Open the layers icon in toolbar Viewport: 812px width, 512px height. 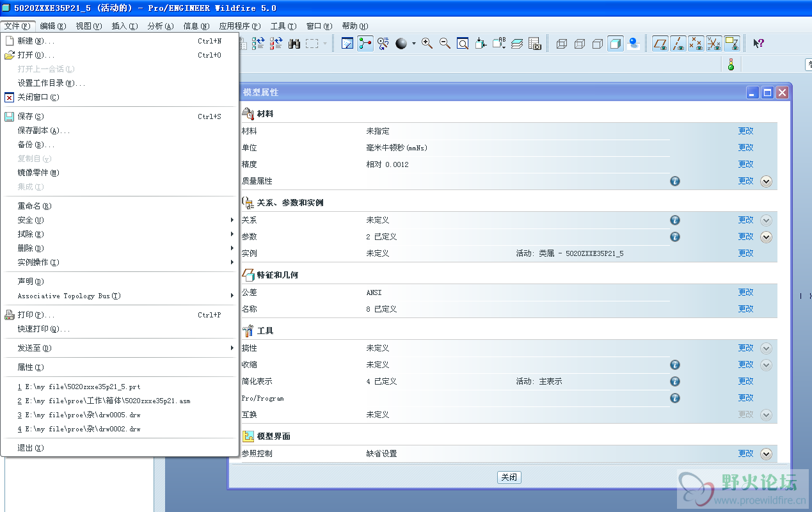[x=517, y=44]
